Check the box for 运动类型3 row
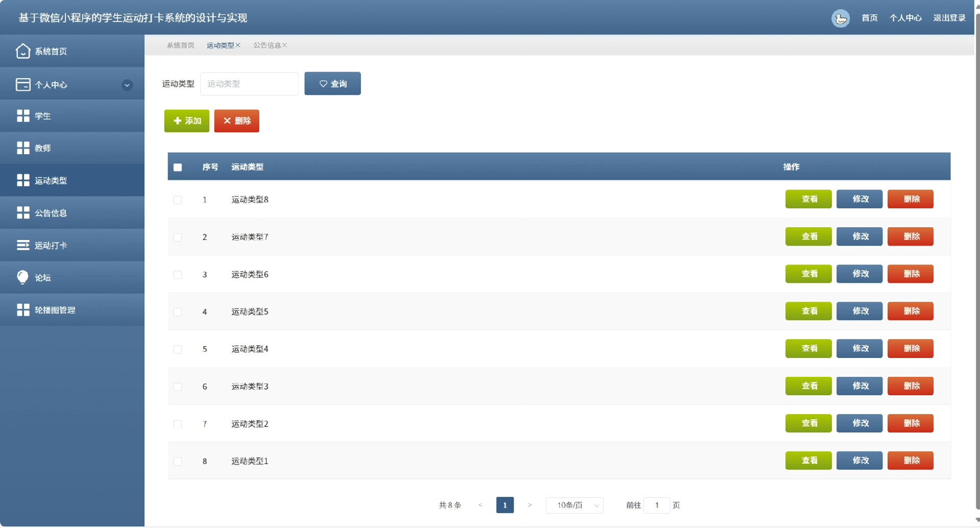The image size is (980, 528). (178, 387)
